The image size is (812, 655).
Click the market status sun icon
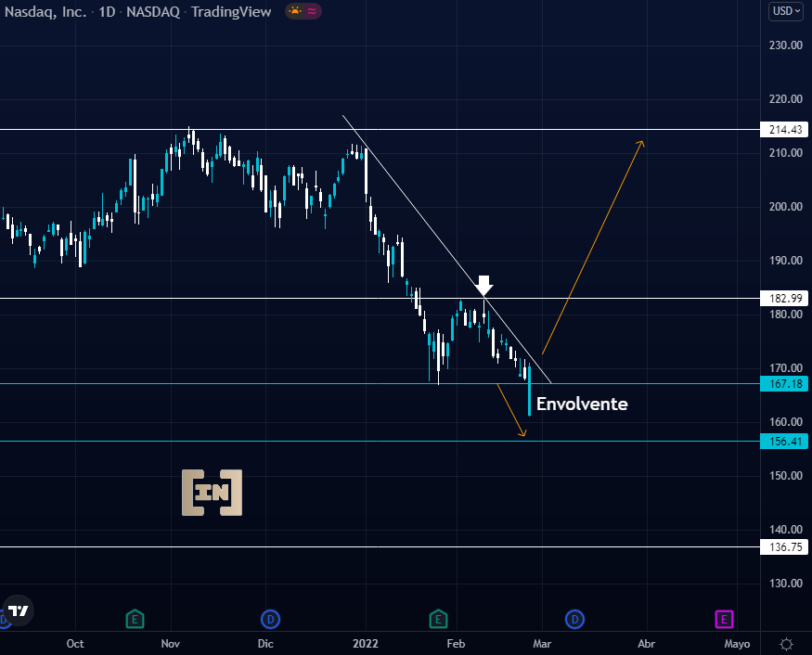(x=295, y=11)
